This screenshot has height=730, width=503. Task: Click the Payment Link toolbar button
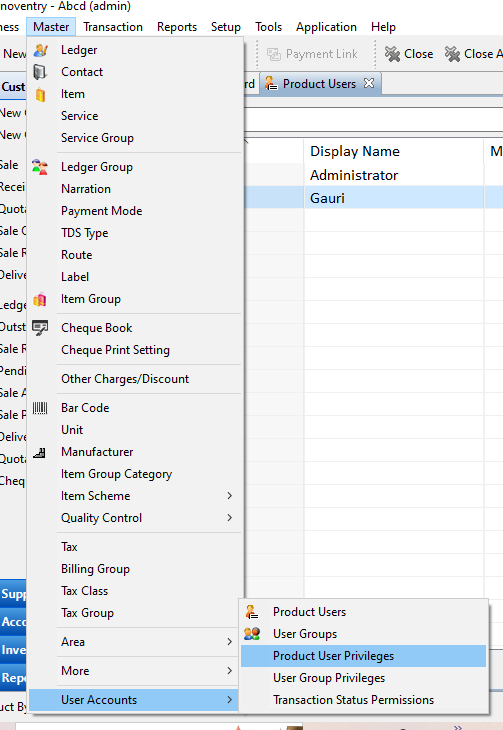pos(313,54)
